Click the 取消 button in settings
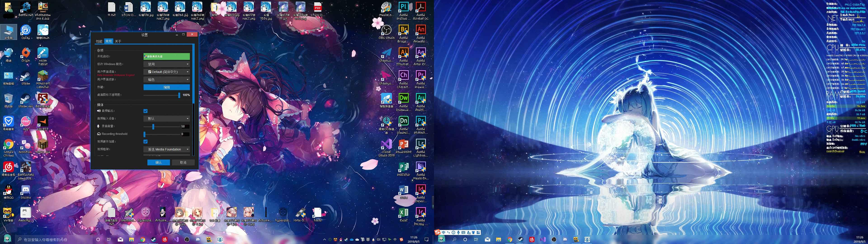The width and height of the screenshot is (868, 244). point(183,162)
